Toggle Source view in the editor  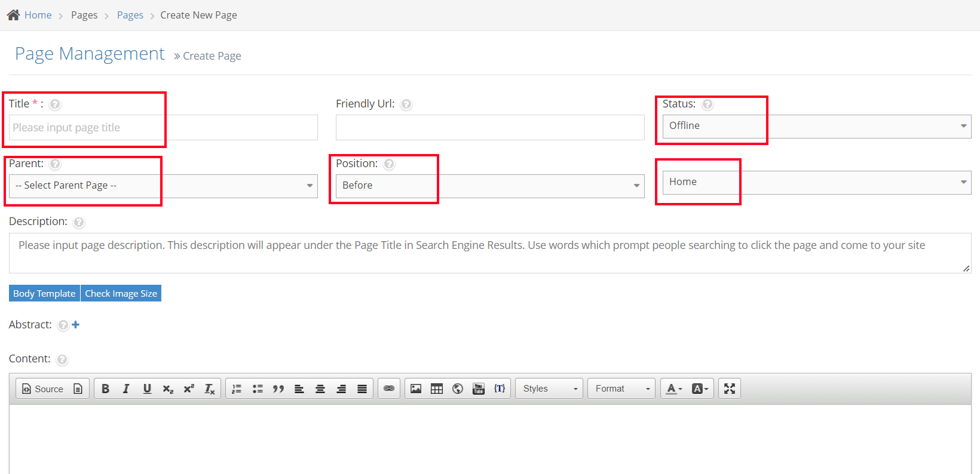(42, 389)
